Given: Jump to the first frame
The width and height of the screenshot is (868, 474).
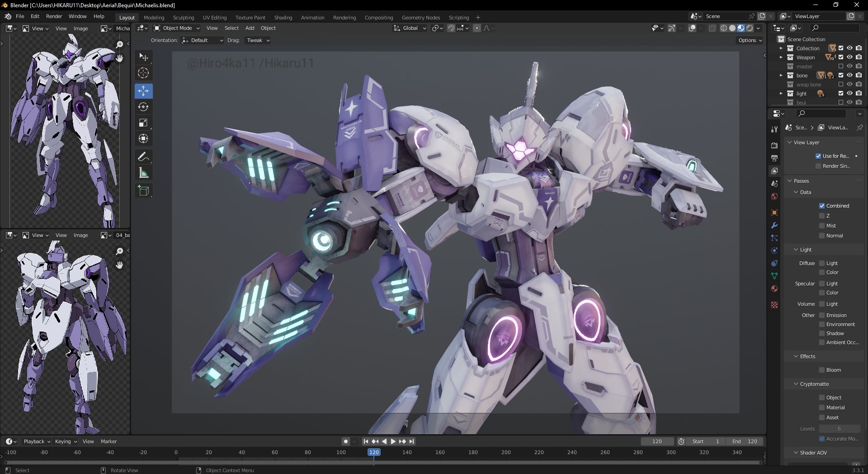Looking at the screenshot, I should pos(366,441).
